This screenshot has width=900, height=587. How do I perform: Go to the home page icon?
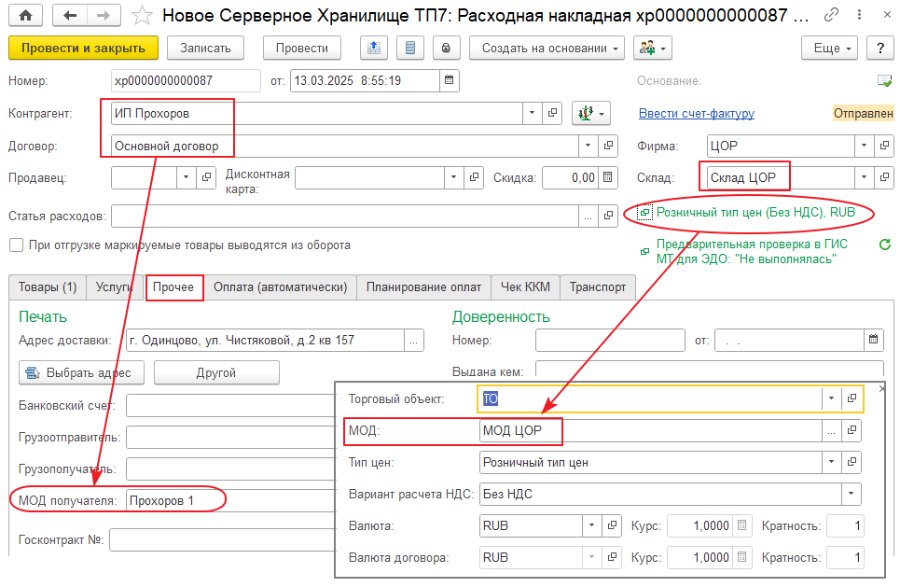click(x=25, y=15)
